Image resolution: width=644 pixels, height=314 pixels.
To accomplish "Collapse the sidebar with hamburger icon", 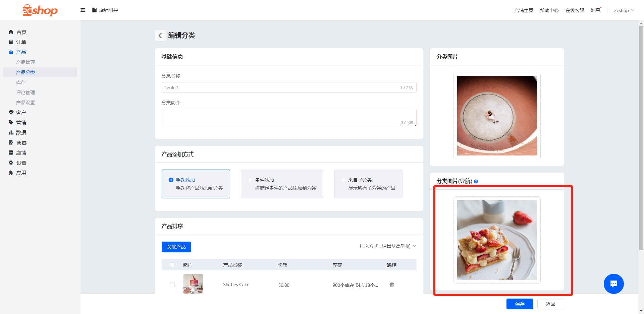I will tap(83, 10).
